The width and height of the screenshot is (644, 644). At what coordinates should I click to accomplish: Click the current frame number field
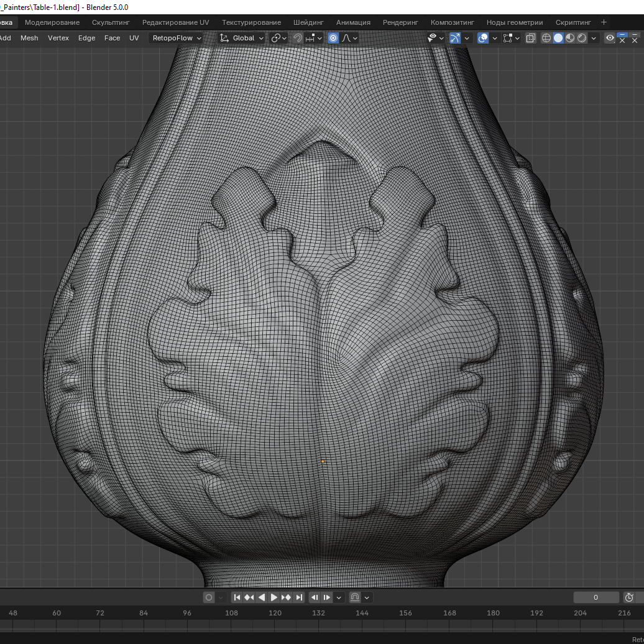pyautogui.click(x=596, y=597)
